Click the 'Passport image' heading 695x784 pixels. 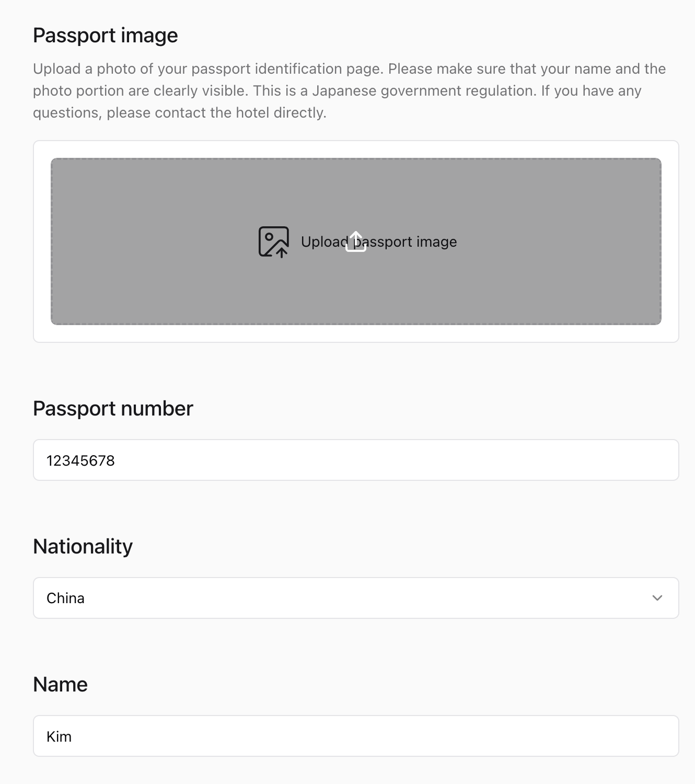tap(106, 36)
